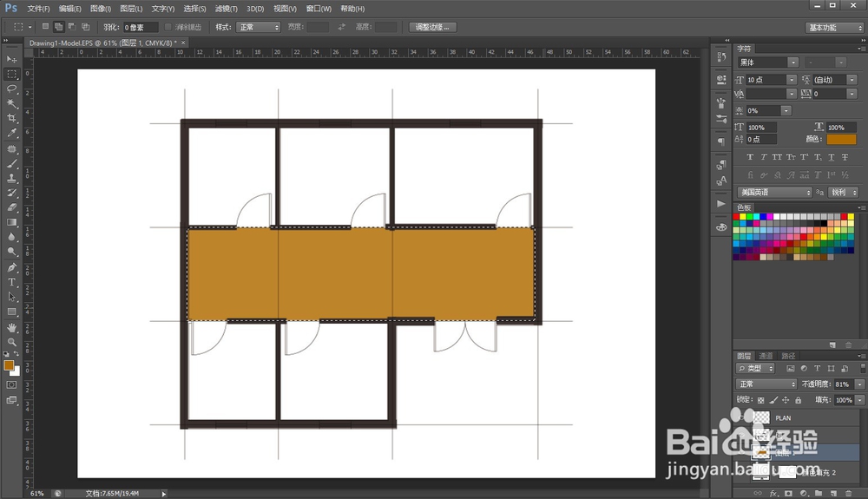Toggle lock all for layer

[798, 400]
